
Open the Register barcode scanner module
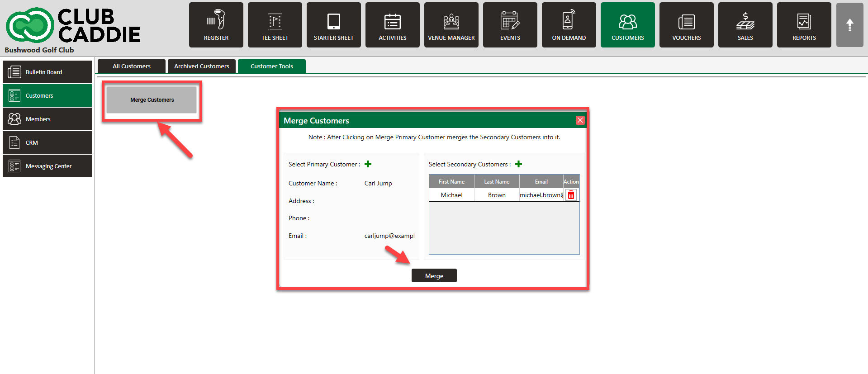216,25
